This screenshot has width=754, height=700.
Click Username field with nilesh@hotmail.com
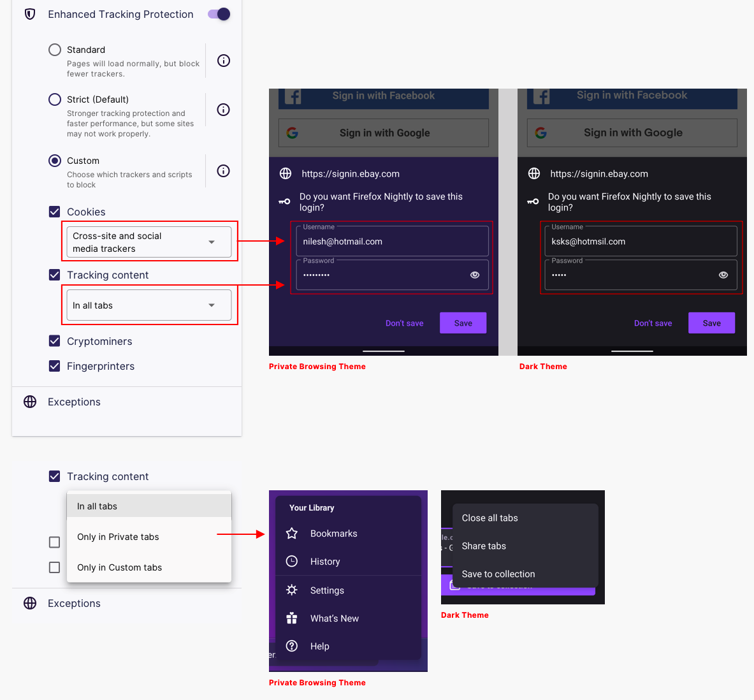pyautogui.click(x=393, y=241)
